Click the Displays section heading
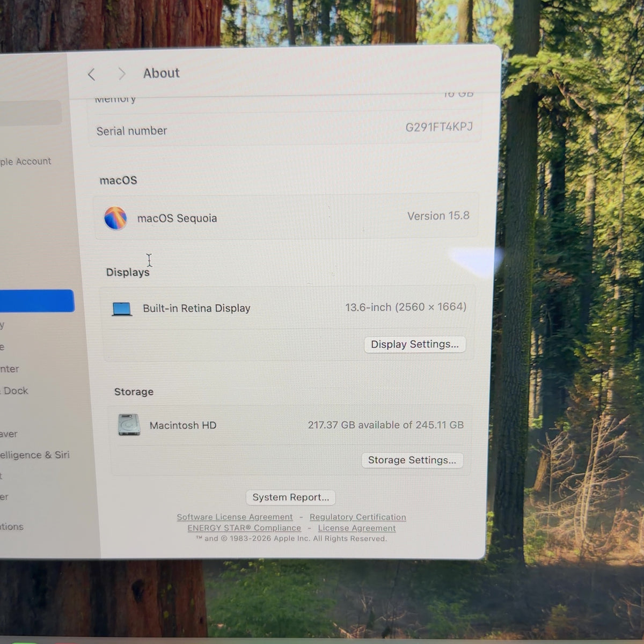 pyautogui.click(x=128, y=273)
